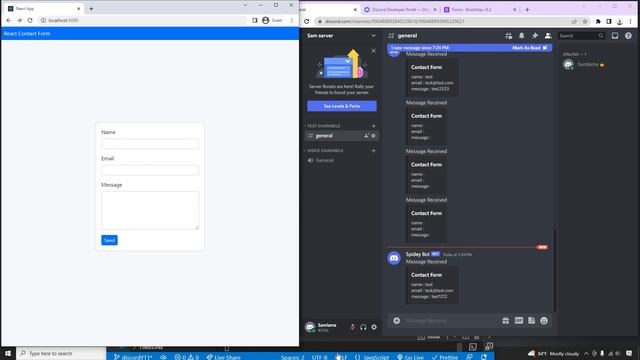640x360 pixels.
Task: Open Windows notification center icon
Action: (x=629, y=353)
